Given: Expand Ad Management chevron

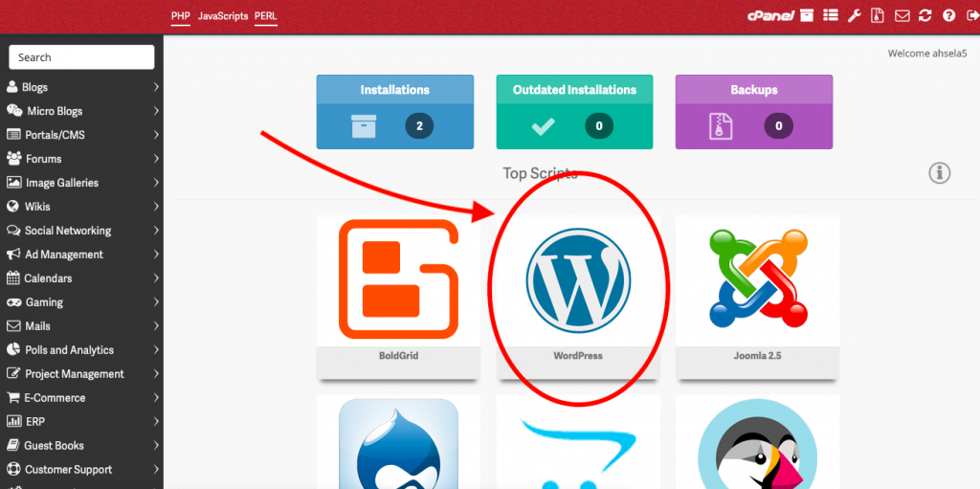Looking at the screenshot, I should point(156,255).
